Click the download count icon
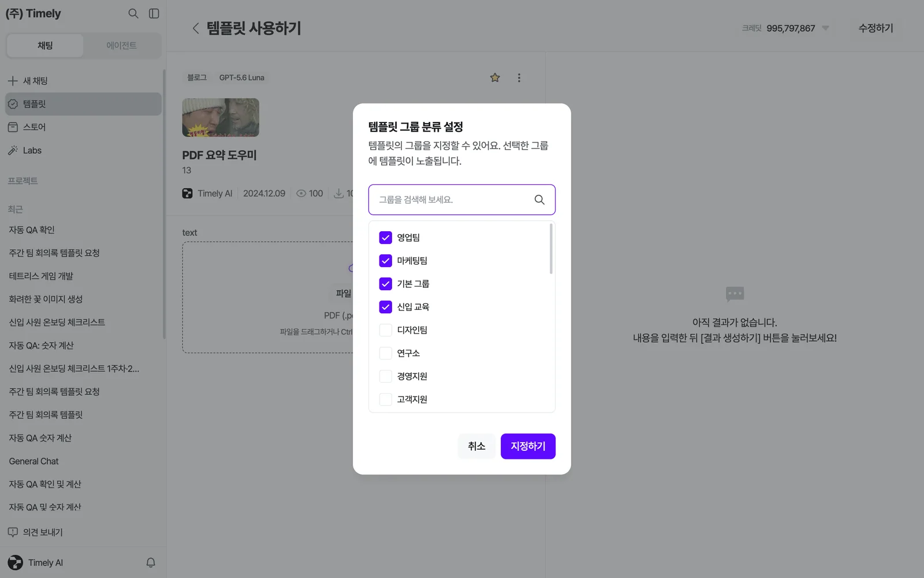 pos(339,194)
